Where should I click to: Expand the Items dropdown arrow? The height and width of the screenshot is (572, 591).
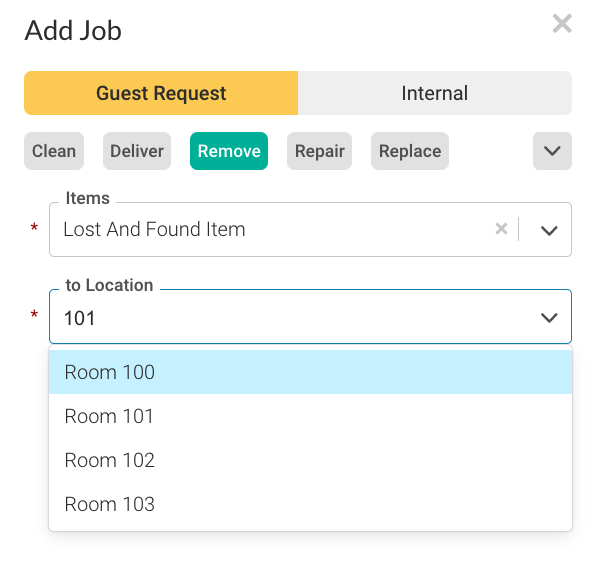coord(549,230)
